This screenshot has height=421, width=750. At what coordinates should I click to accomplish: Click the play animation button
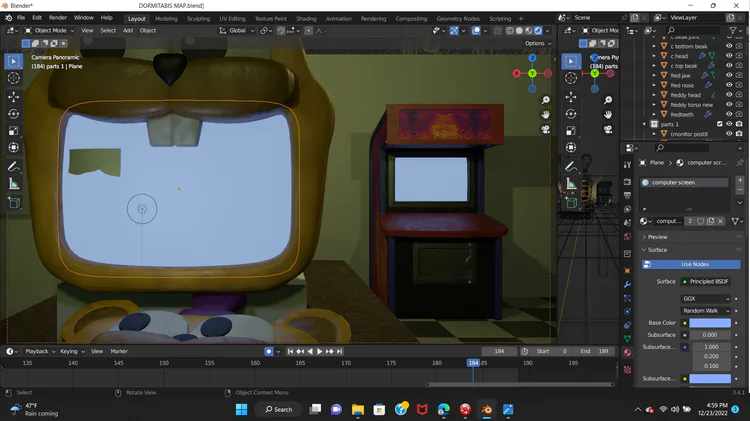(x=320, y=351)
